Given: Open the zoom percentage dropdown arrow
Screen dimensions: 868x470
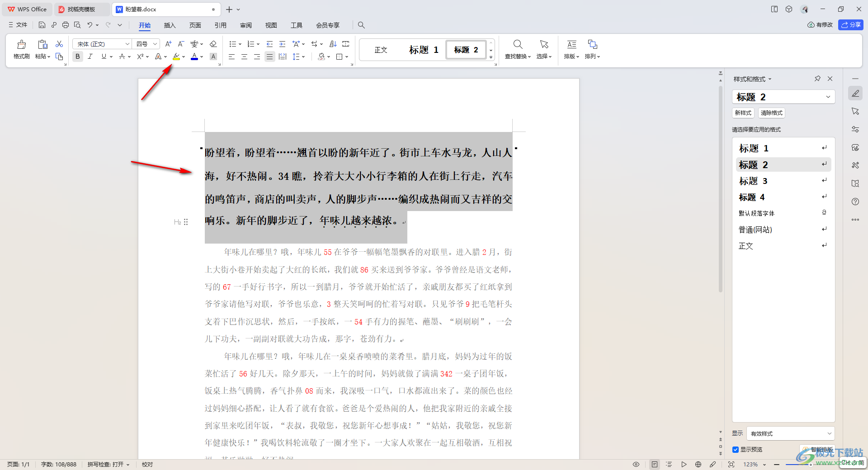Looking at the screenshot, I should point(764,465).
